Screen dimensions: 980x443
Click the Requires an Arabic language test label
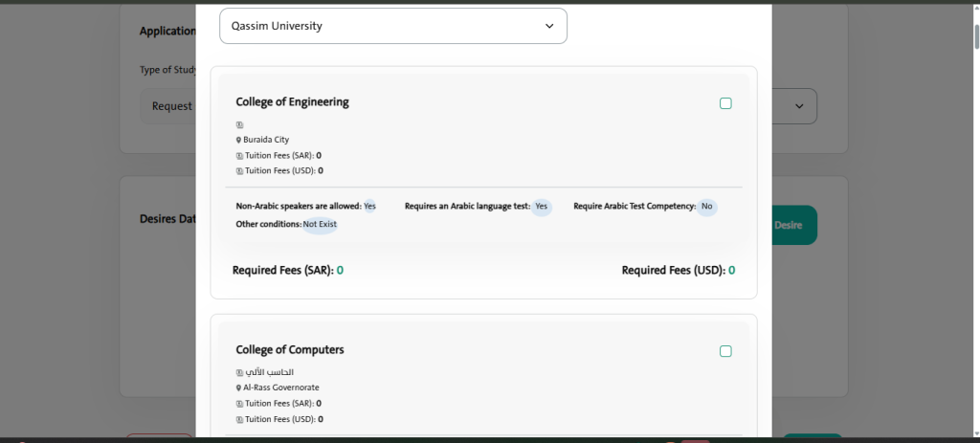pos(467,207)
